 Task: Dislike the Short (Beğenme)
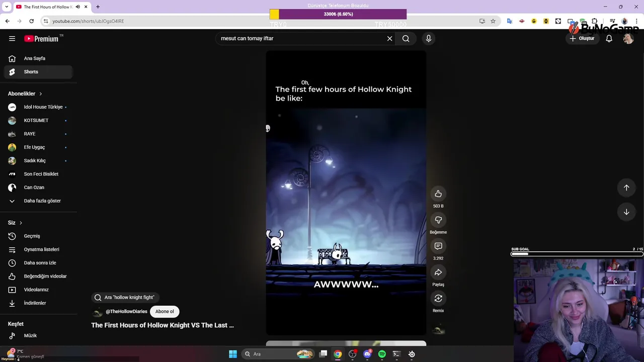point(438,220)
